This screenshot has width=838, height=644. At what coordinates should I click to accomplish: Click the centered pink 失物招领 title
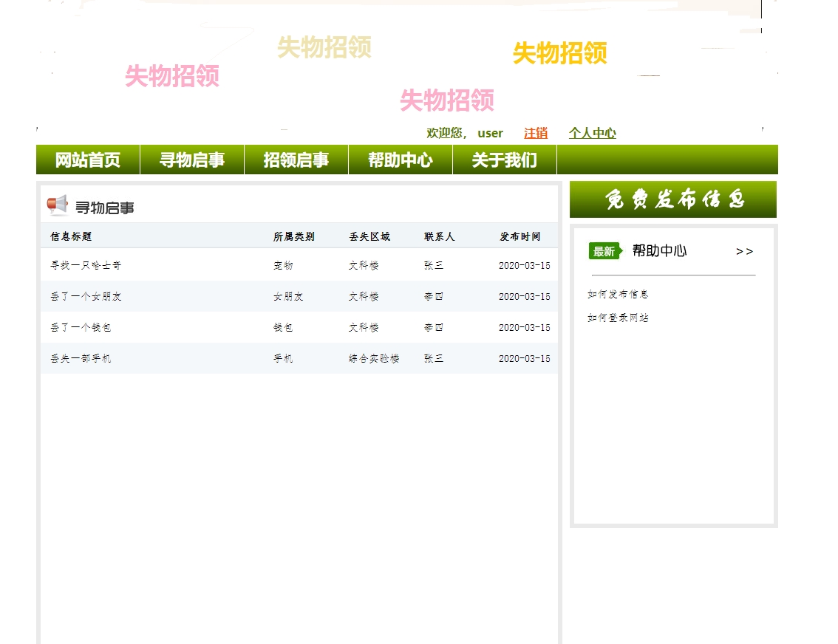point(447,101)
